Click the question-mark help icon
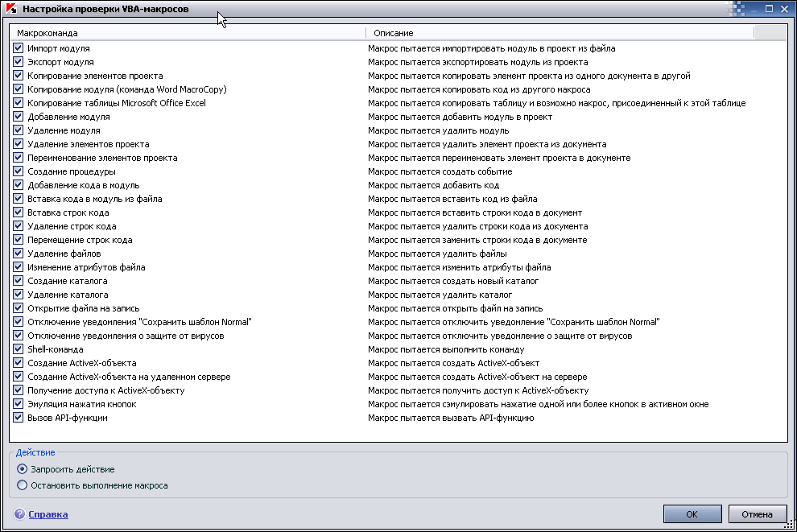This screenshot has width=797, height=532. coord(19,514)
